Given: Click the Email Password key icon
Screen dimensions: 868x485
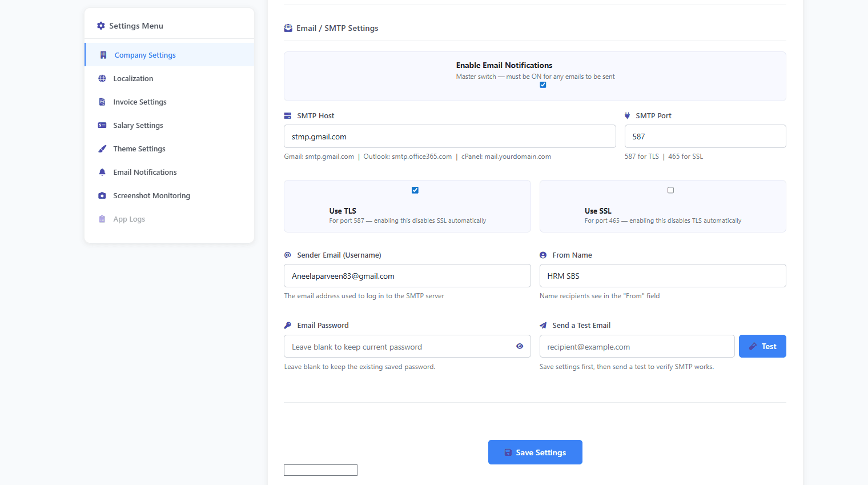Looking at the screenshot, I should pos(288,326).
